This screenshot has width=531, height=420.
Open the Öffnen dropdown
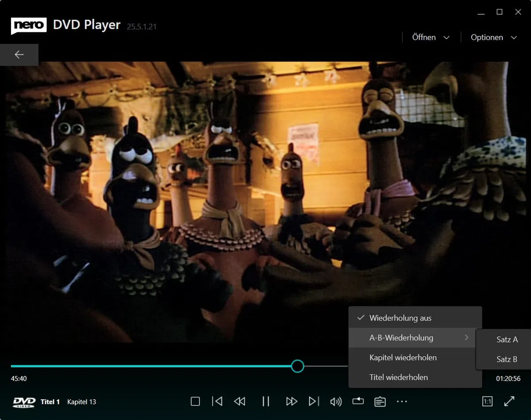pos(431,38)
